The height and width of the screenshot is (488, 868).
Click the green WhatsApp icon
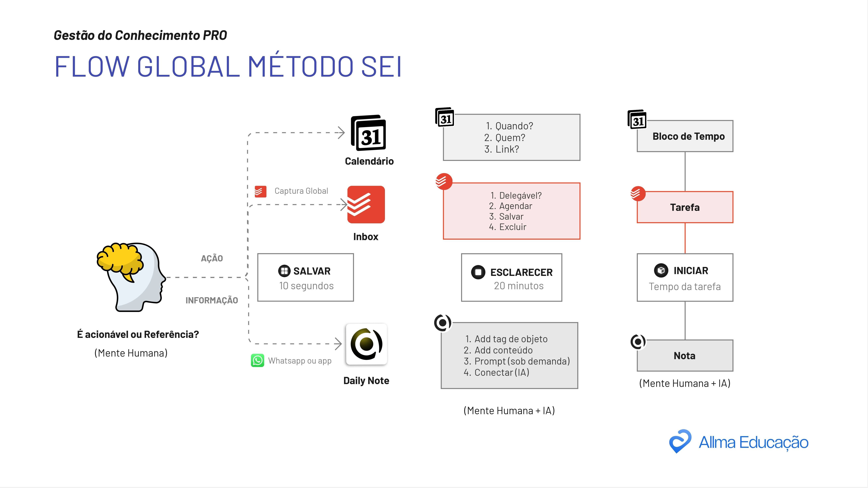pos(257,360)
